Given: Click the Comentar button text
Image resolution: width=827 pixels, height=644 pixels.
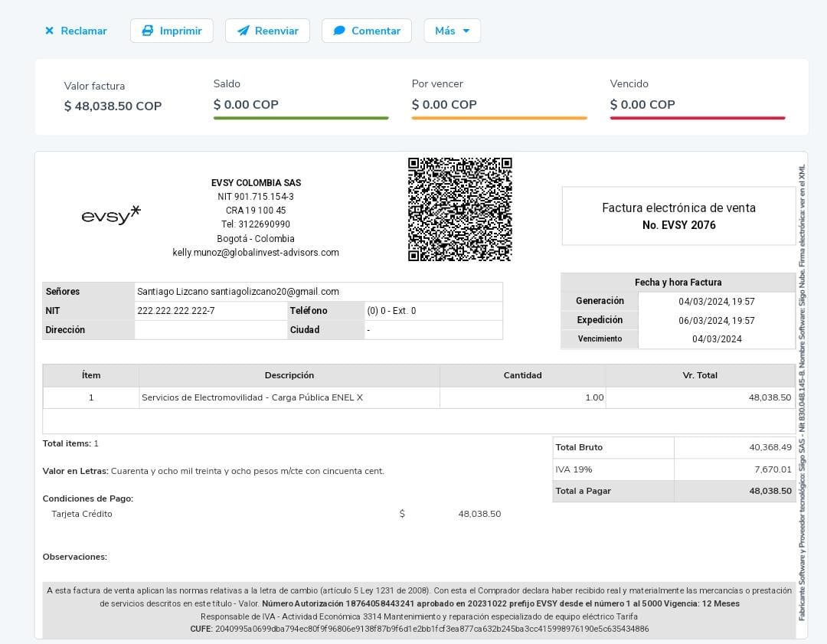Looking at the screenshot, I should (376, 31).
